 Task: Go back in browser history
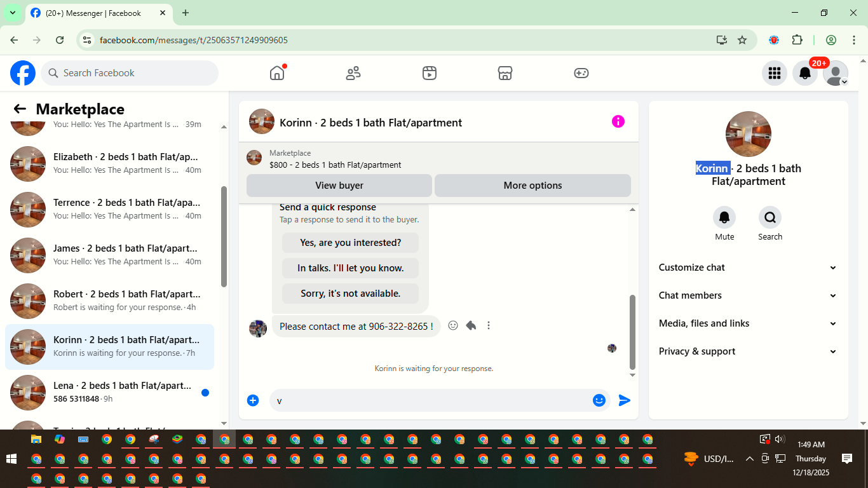tap(14, 40)
